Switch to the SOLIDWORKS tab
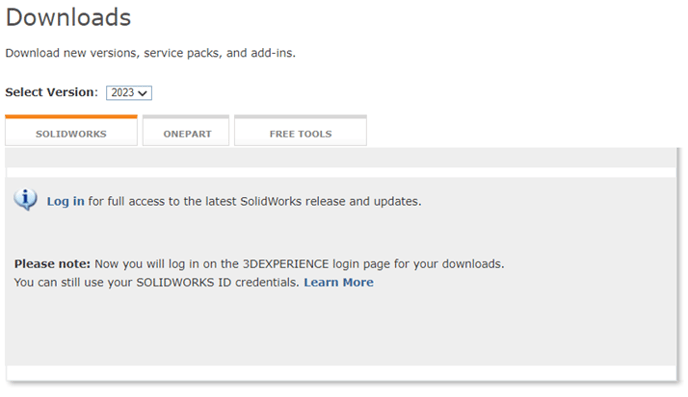The image size is (688, 397). point(71,134)
